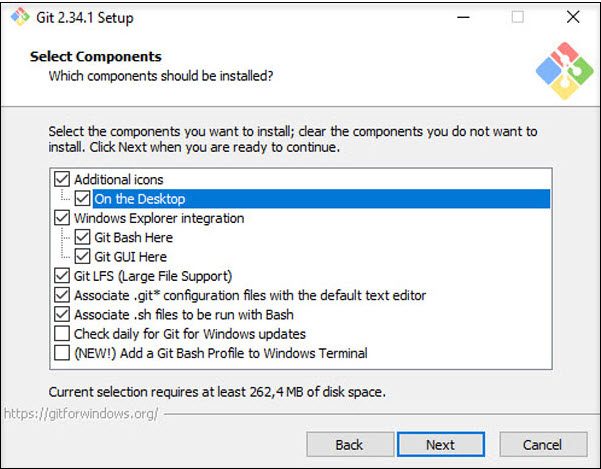This screenshot has height=469, width=601.
Task: Uncheck the Additional icons checkbox
Action: point(63,180)
